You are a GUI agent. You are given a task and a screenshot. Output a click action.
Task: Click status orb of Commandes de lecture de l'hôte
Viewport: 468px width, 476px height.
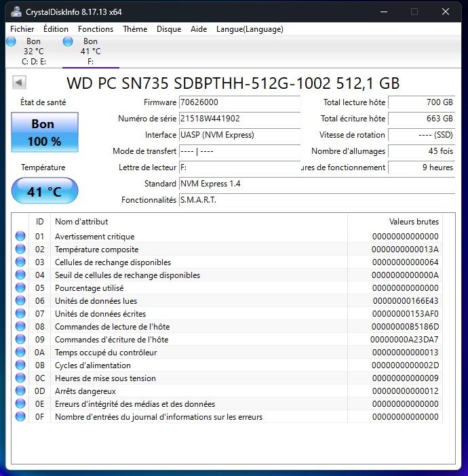coord(20,327)
